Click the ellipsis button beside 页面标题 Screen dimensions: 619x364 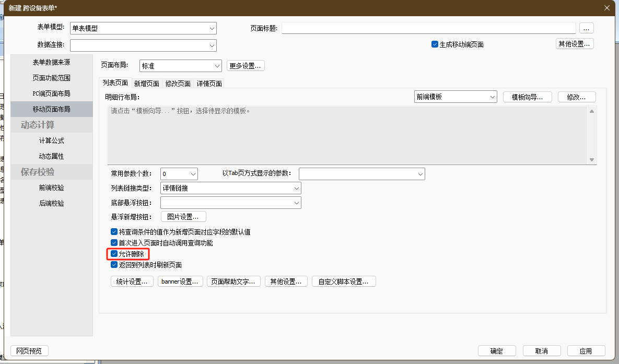586,28
